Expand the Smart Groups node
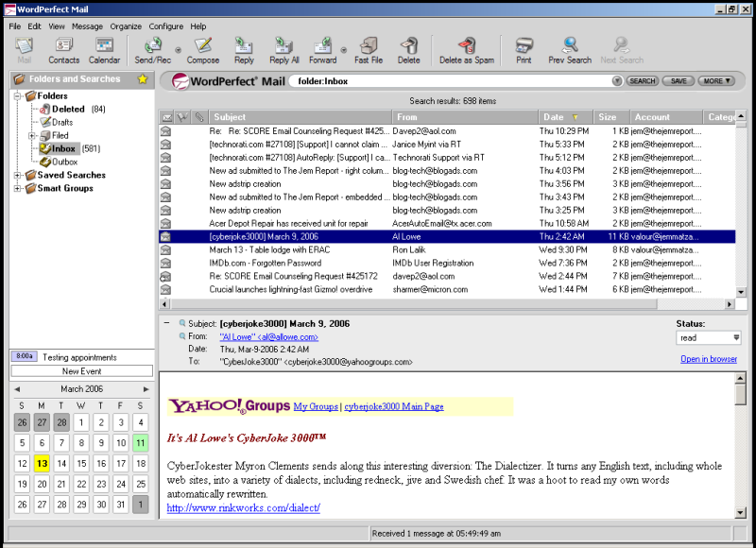The image size is (756, 548). coord(17,188)
